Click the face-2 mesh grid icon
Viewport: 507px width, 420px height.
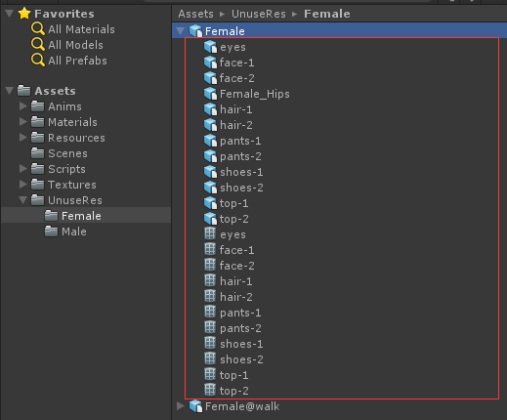coord(210,265)
